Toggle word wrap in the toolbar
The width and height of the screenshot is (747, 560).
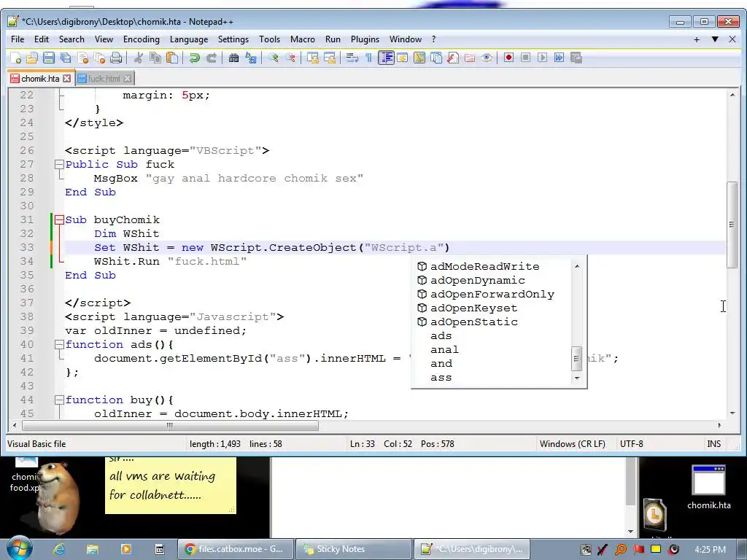(352, 58)
